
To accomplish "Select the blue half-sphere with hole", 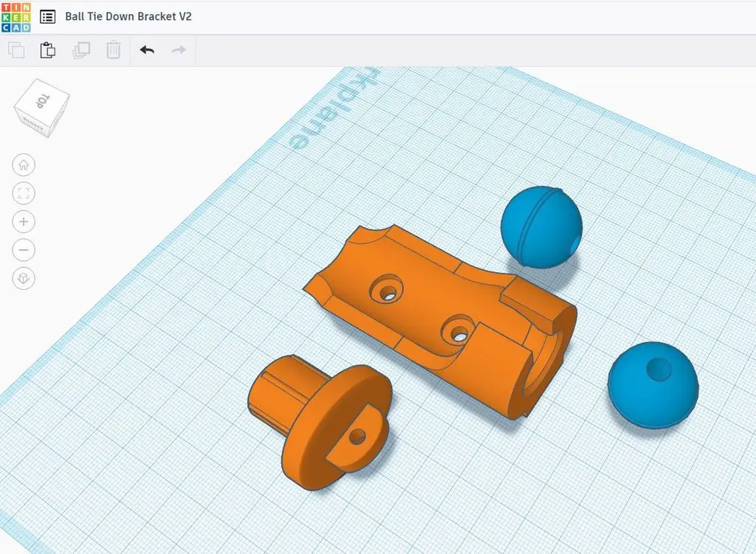I will click(653, 384).
